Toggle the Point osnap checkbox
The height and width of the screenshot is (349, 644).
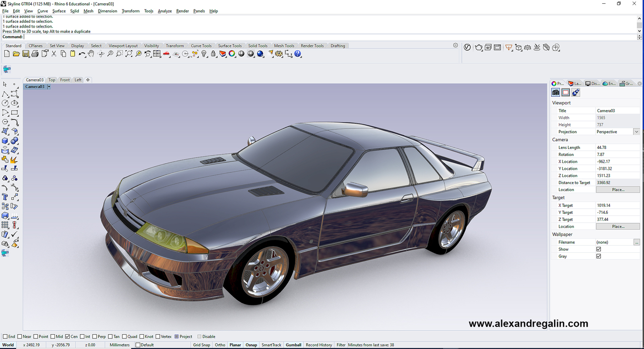click(x=36, y=337)
